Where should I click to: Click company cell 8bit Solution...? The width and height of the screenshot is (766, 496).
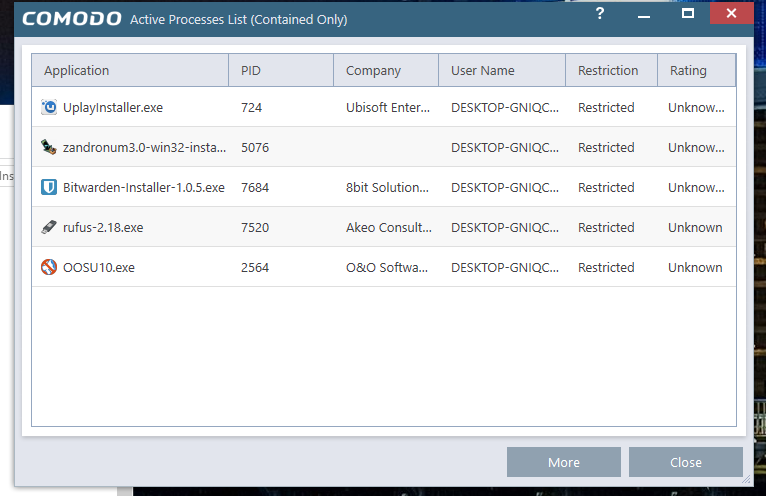(387, 188)
